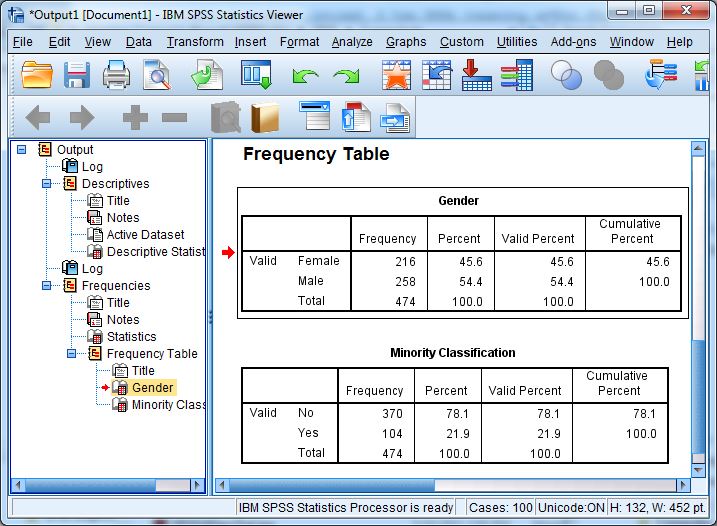Click the Save floppy disk icon
Viewport: 717px width, 526px height.
(x=77, y=75)
